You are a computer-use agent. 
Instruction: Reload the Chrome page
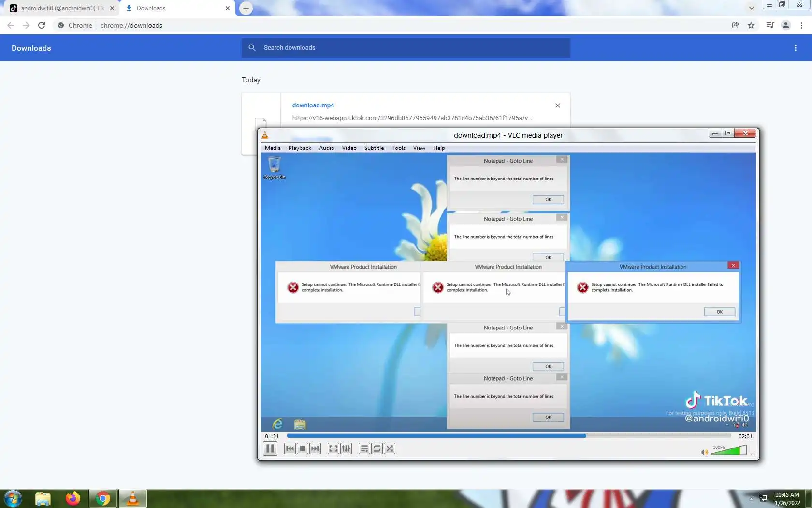[42, 25]
